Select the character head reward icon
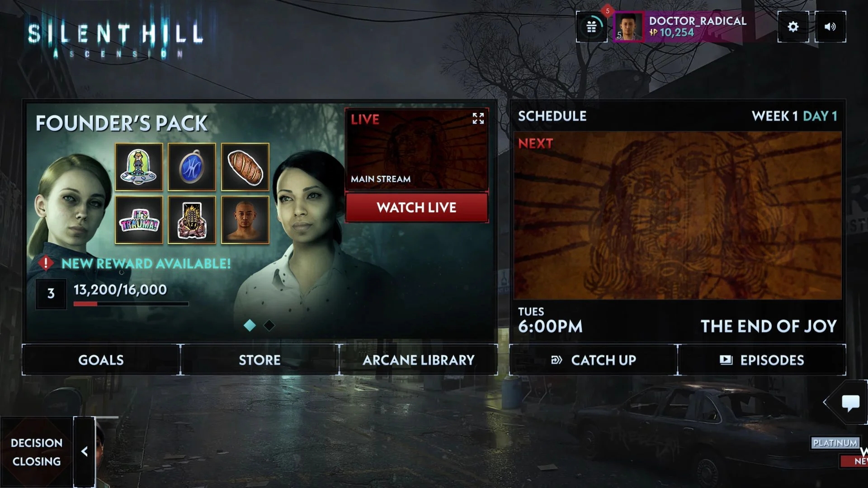The height and width of the screenshot is (488, 868). 245,220
